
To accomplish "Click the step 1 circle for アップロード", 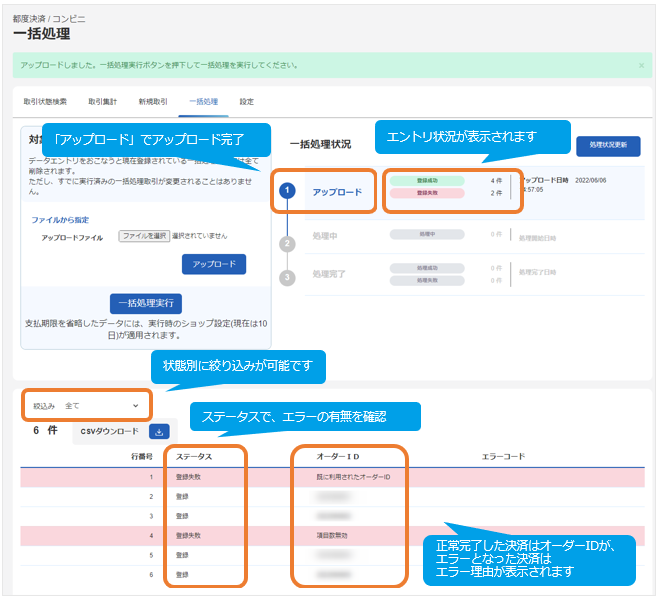I will pyautogui.click(x=287, y=191).
